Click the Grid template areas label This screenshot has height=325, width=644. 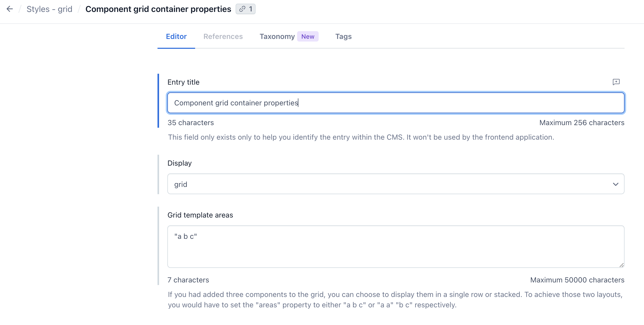(200, 215)
